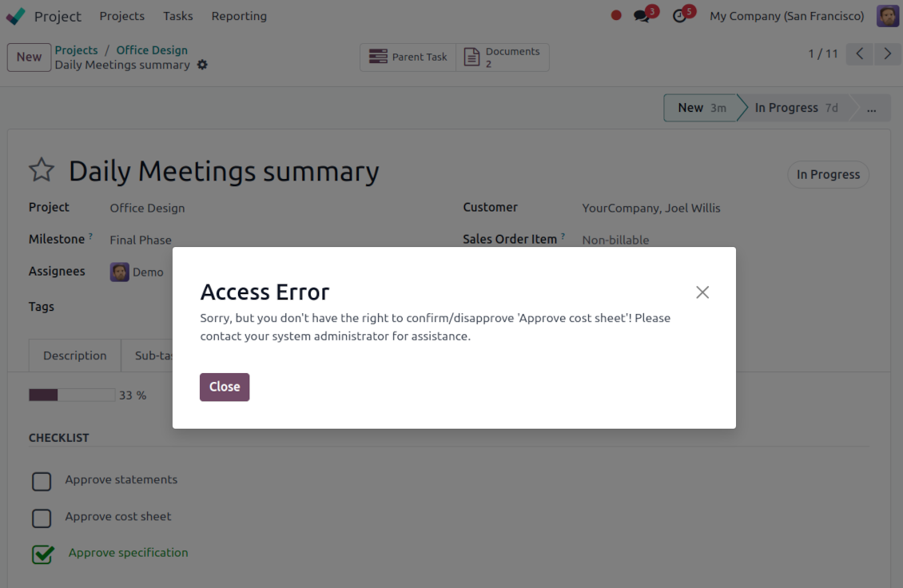903x588 pixels.
Task: Close the Access Error dialog with X
Action: click(702, 292)
